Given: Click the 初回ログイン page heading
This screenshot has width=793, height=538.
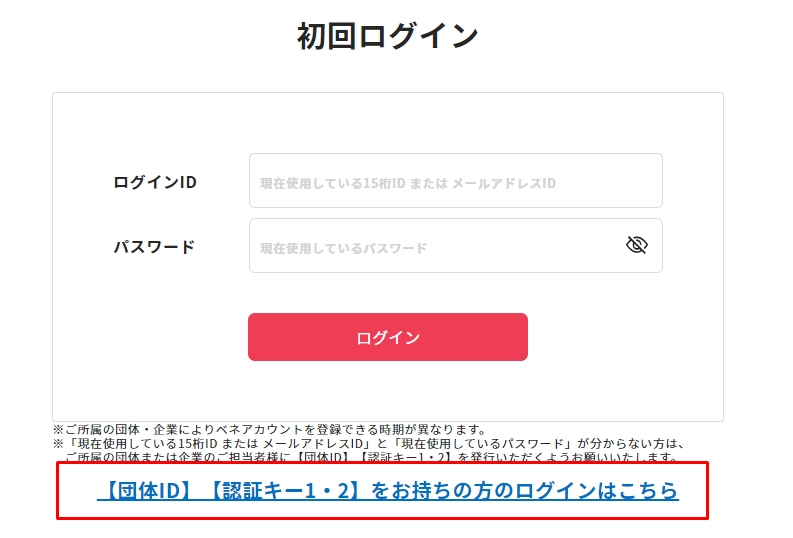Looking at the screenshot, I should click(x=387, y=36).
